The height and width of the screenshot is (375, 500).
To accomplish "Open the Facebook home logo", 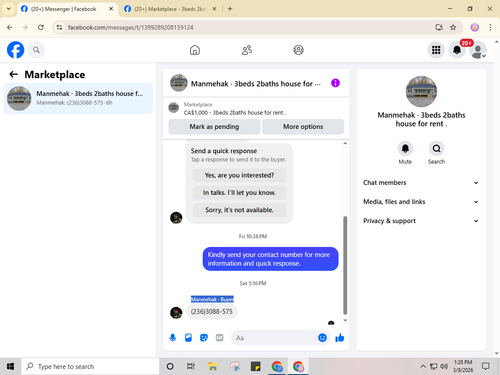I will (x=15, y=50).
